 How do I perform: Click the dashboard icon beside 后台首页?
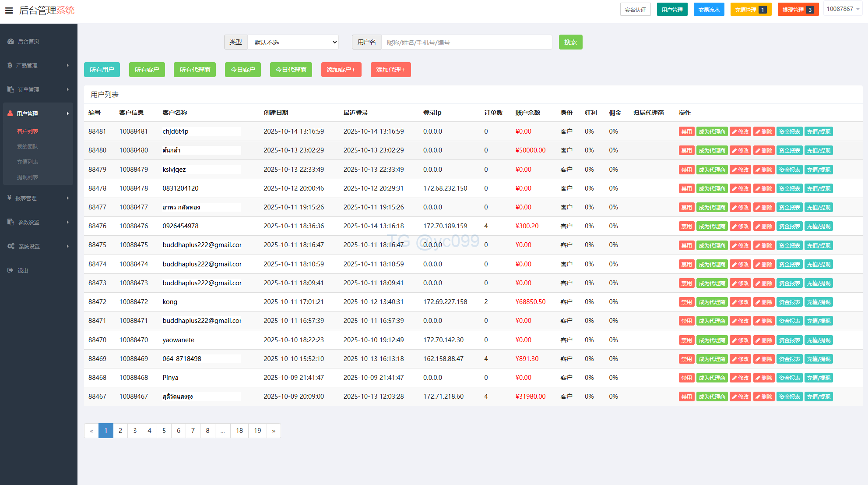point(11,41)
